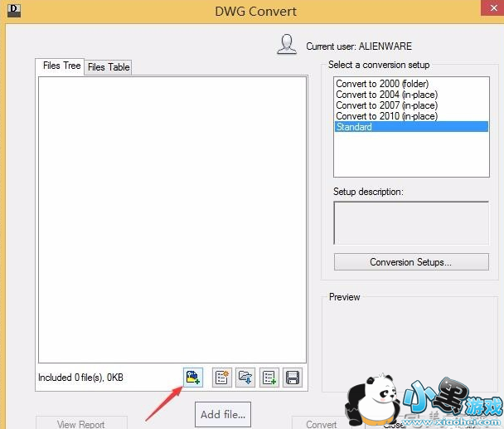Click the View Report button
The height and width of the screenshot is (429, 504).
(x=81, y=423)
